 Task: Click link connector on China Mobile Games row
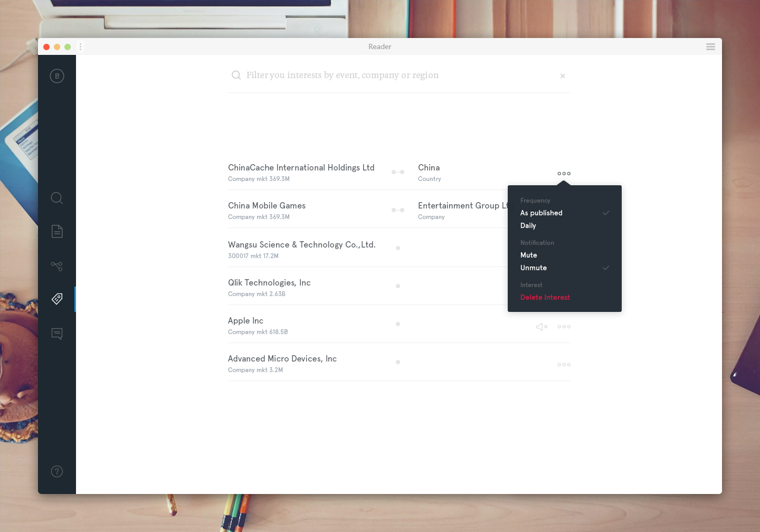398,210
